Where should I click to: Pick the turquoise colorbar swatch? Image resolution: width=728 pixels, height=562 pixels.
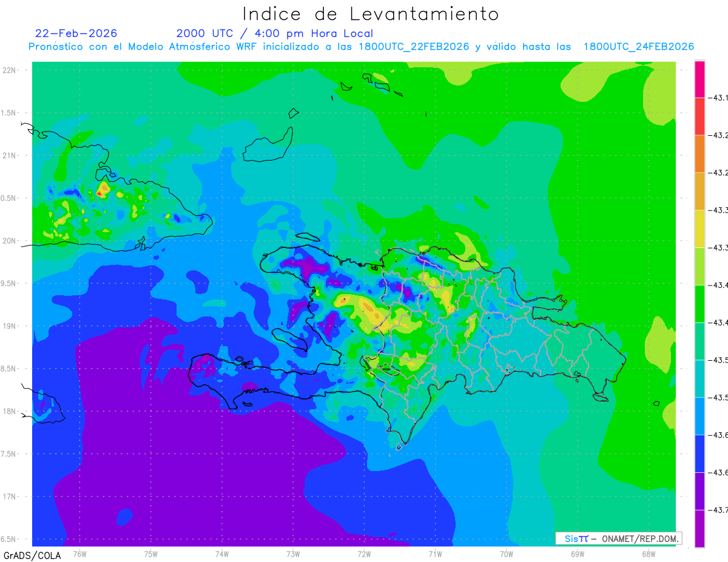point(699,378)
